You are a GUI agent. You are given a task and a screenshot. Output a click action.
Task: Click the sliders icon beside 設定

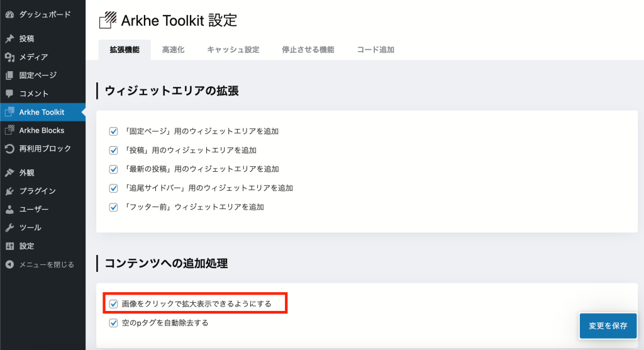pyautogui.click(x=9, y=246)
